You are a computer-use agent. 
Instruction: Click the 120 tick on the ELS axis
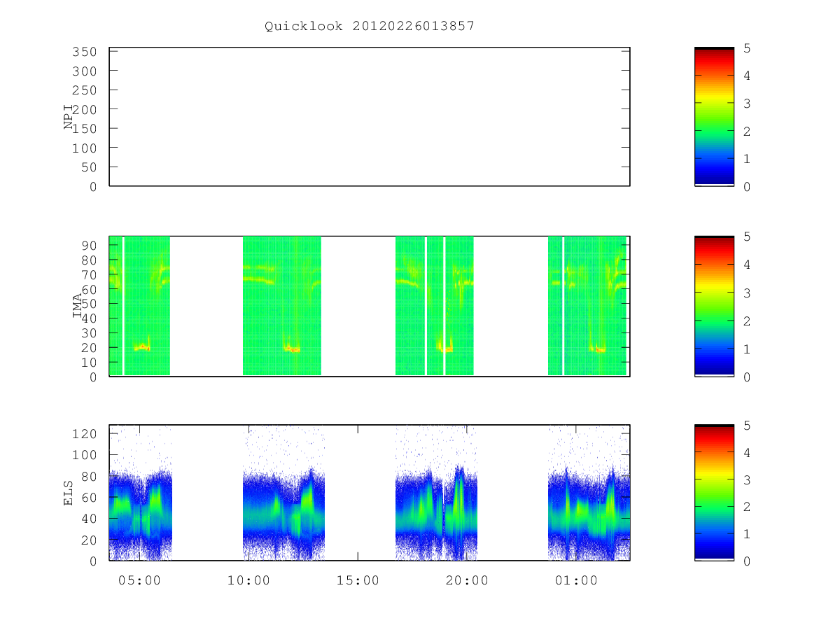(x=84, y=433)
